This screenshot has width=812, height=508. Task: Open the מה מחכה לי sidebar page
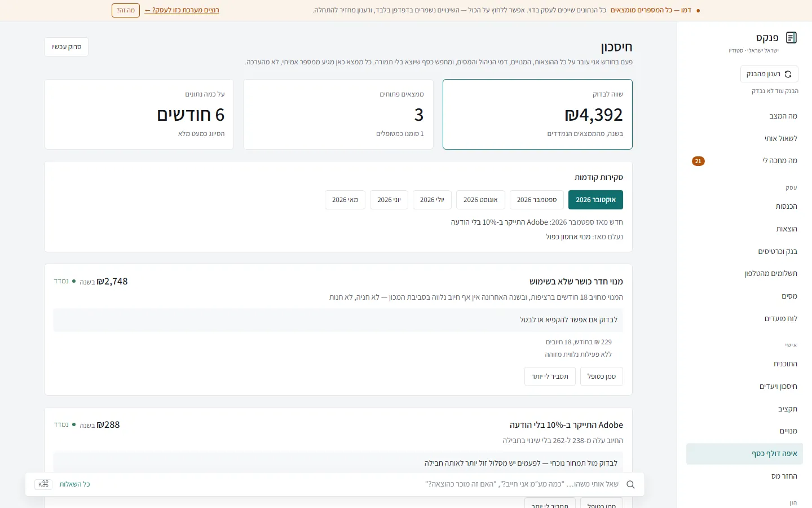tap(744, 161)
